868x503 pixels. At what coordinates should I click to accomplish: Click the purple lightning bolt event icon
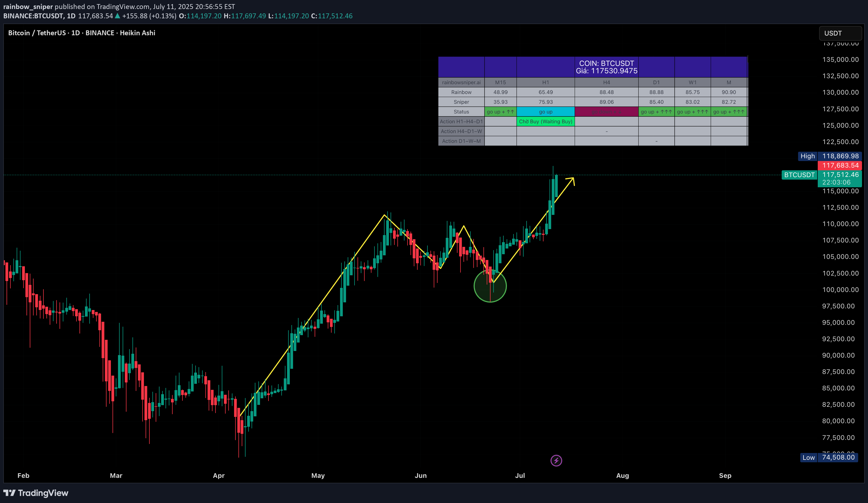[556, 460]
